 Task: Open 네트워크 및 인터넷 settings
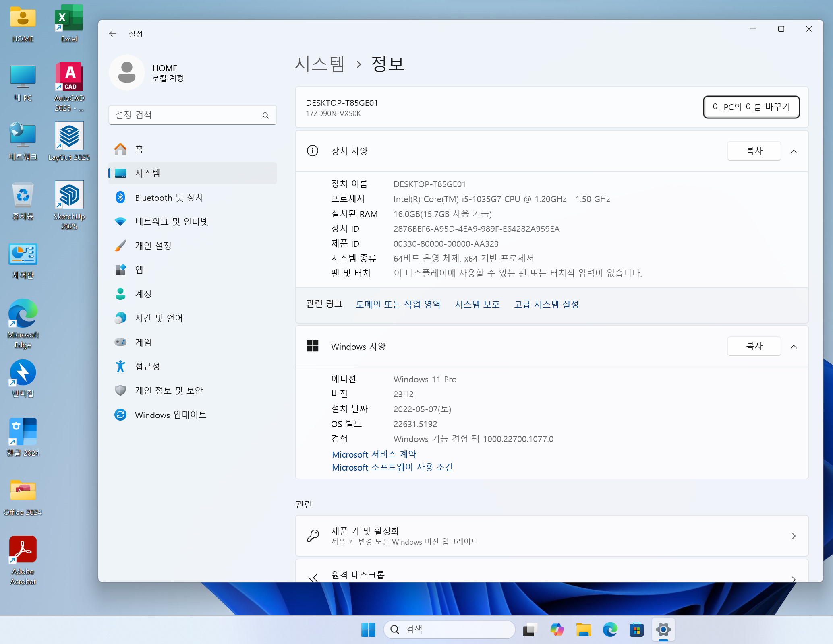click(x=193, y=221)
